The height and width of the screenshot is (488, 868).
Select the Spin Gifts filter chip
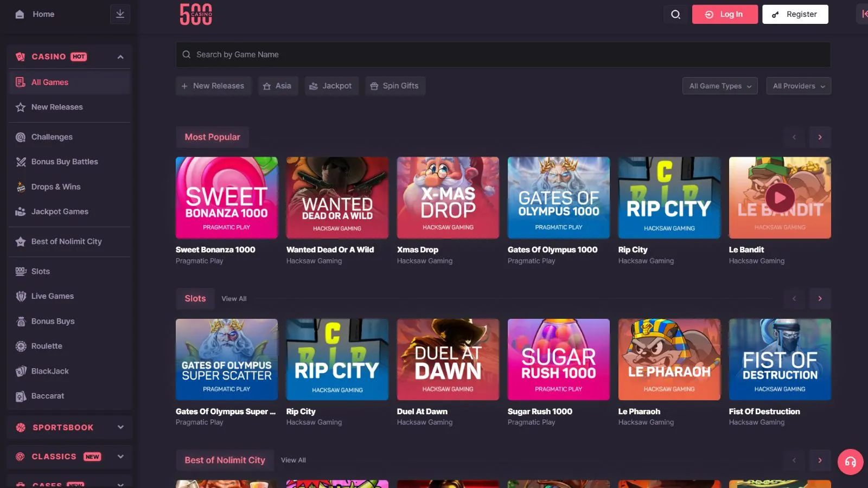click(395, 86)
